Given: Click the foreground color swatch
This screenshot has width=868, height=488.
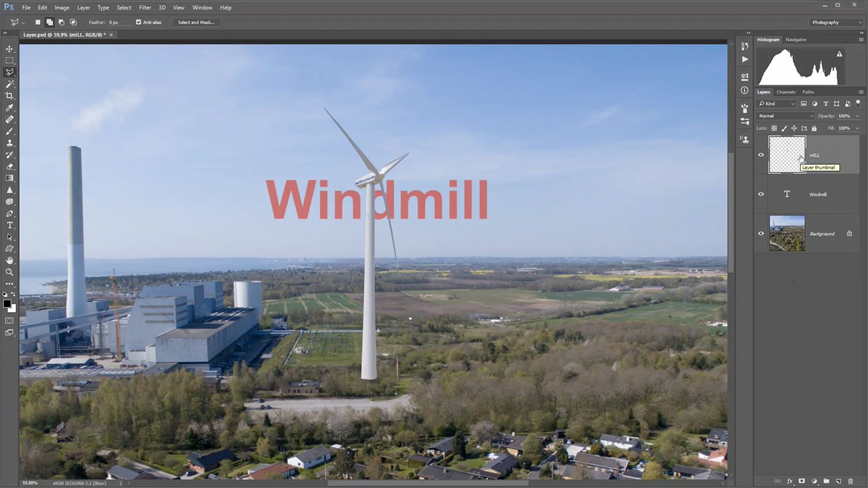Looking at the screenshot, I should click(x=7, y=304).
